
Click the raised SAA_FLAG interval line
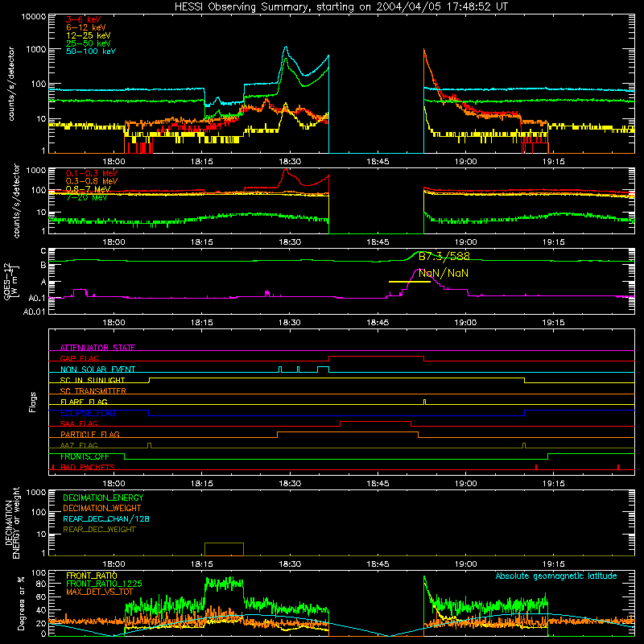[x=375, y=421]
